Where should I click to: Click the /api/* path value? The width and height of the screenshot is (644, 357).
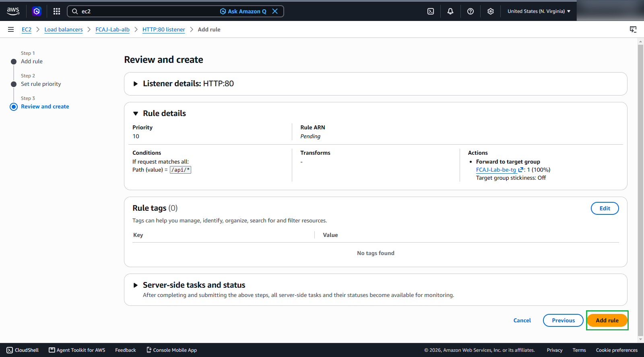[180, 170]
